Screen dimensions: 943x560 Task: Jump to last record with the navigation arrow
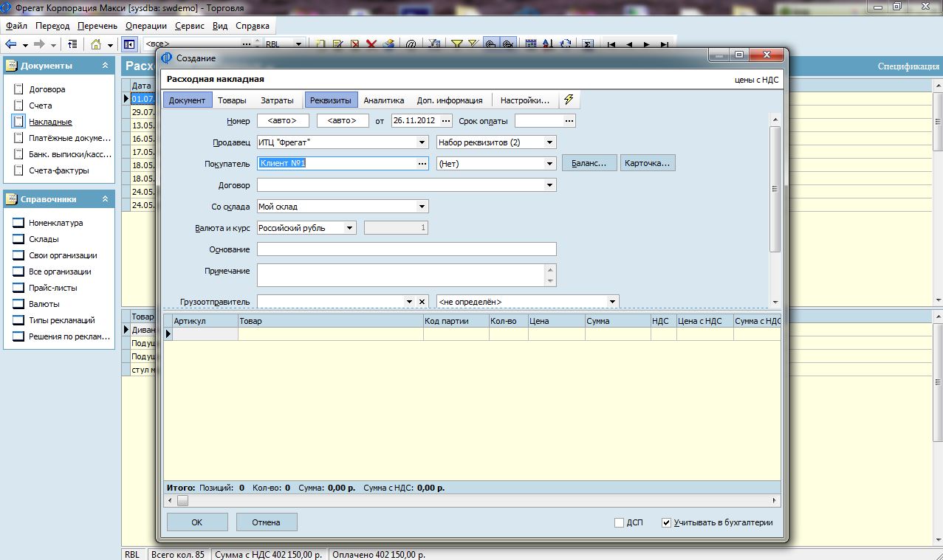(x=664, y=44)
